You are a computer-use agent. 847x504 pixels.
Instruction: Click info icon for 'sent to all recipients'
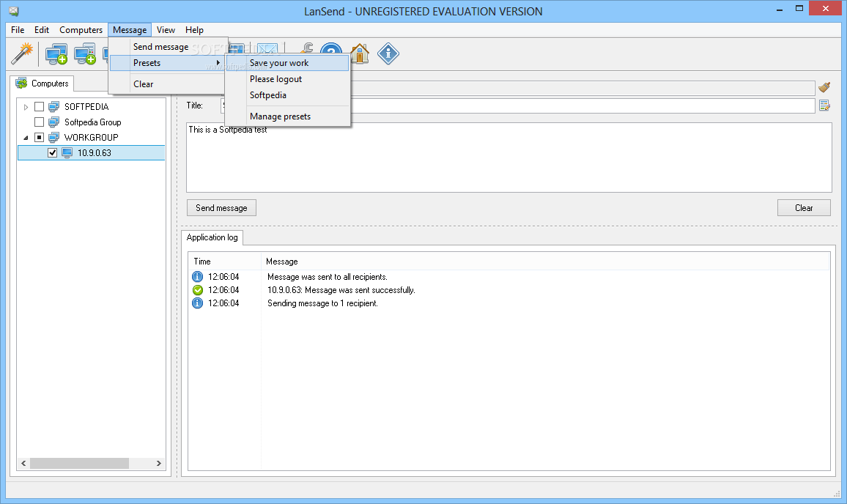tap(198, 277)
